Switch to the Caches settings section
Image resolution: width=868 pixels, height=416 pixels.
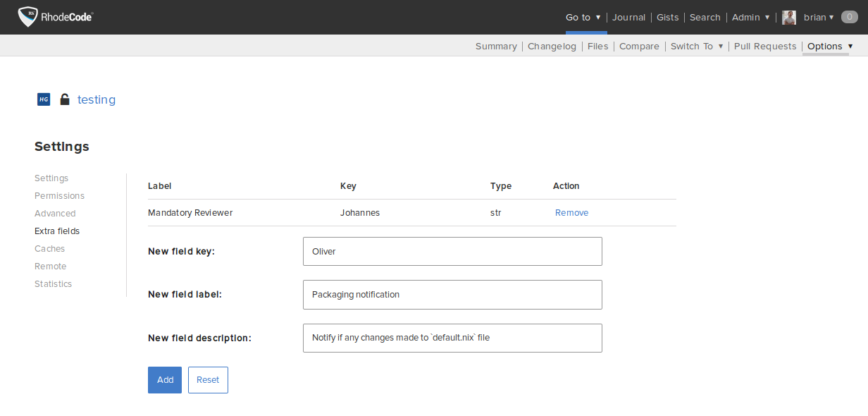point(49,249)
